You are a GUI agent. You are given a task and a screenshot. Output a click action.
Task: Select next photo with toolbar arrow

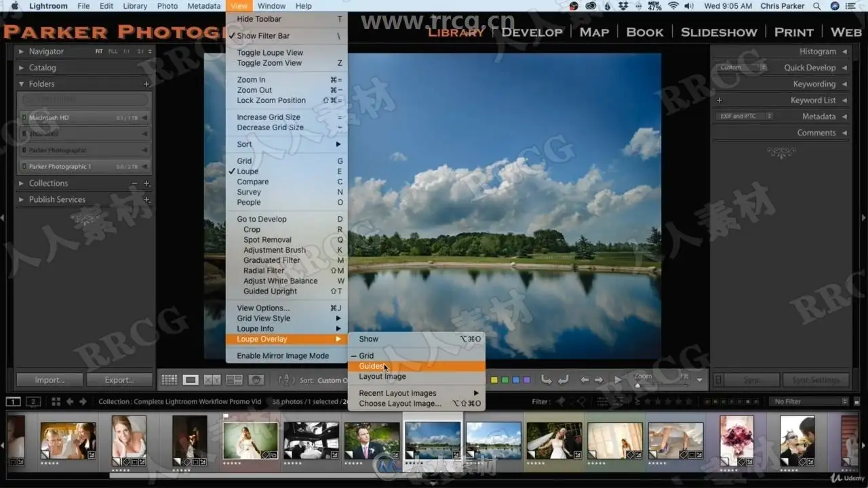[x=600, y=380]
